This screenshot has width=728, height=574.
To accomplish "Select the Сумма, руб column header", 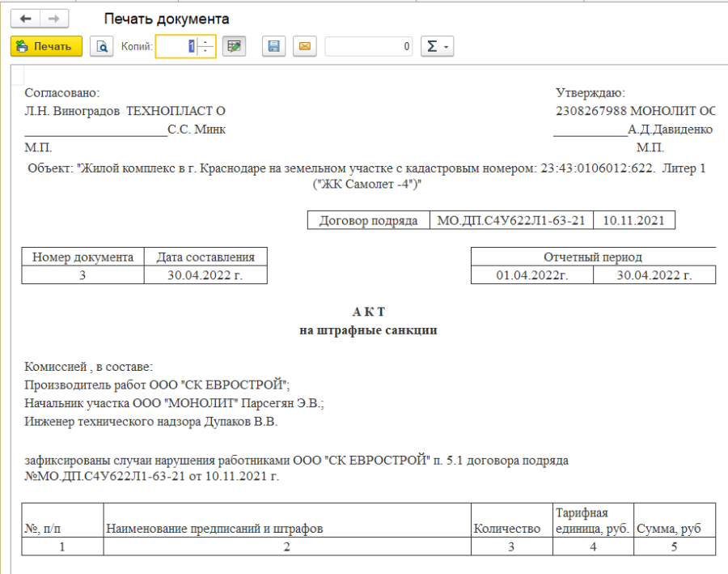I will coord(675,529).
